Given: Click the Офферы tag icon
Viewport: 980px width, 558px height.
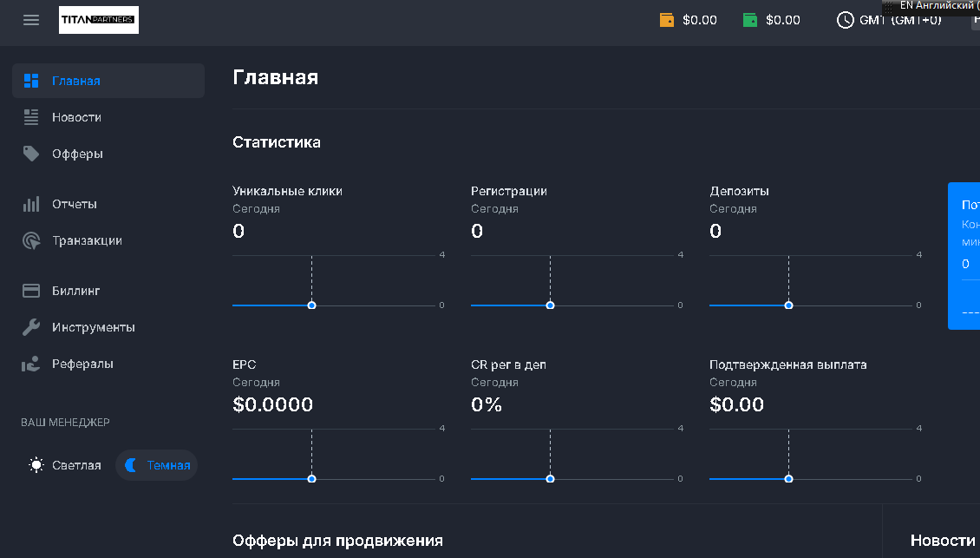Looking at the screenshot, I should (31, 154).
